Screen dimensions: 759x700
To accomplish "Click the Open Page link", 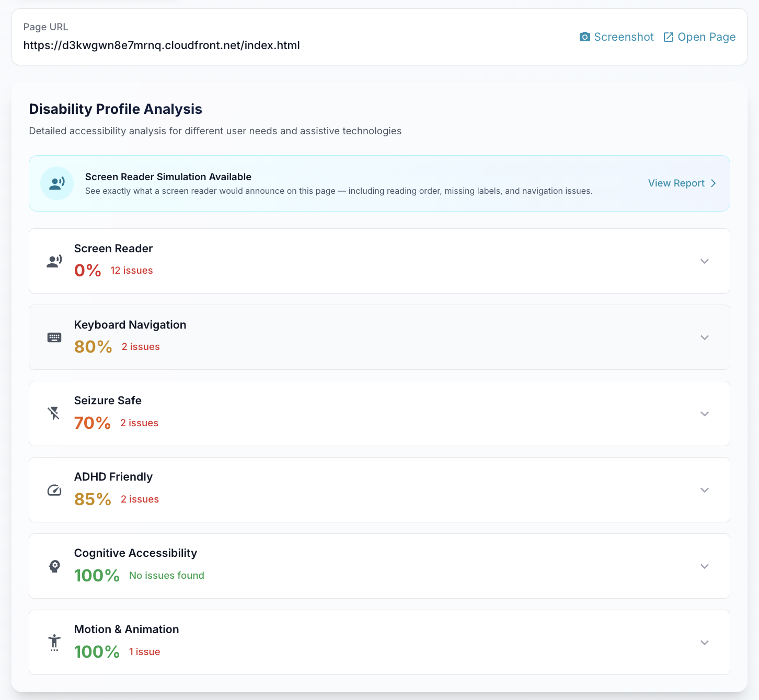I will point(699,37).
